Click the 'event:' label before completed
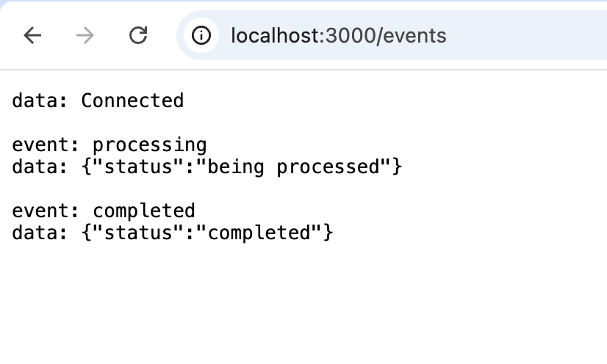607x364 pixels. click(46, 211)
